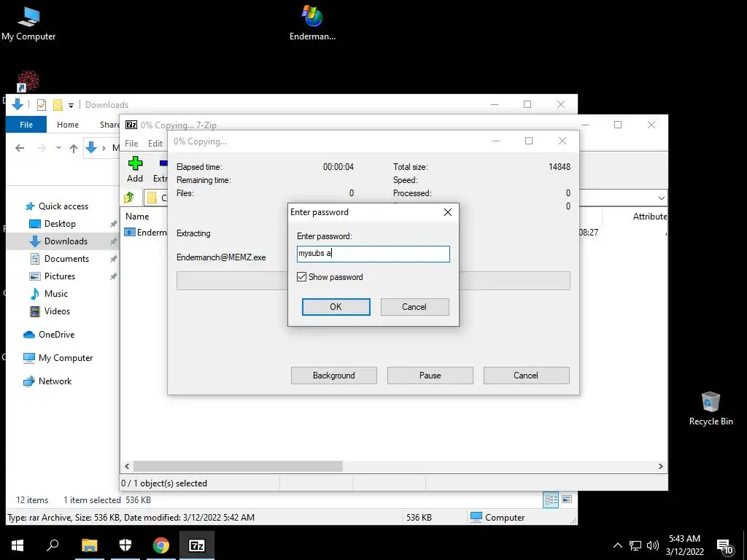Go back in Explorer navigation

point(20,148)
